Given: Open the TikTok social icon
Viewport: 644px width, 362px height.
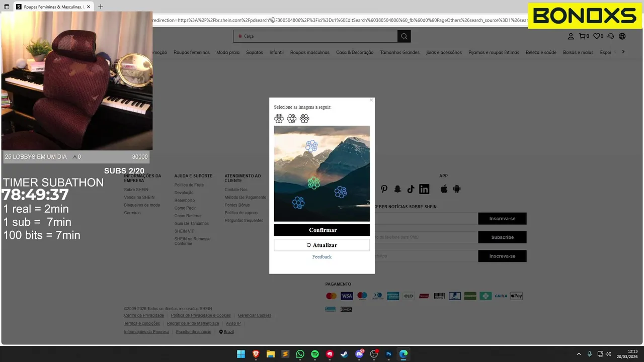Looking at the screenshot, I should tap(411, 189).
